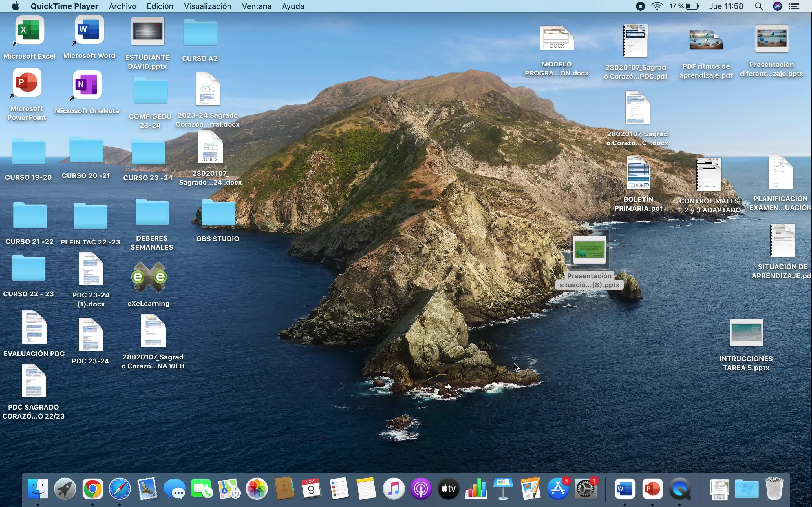Open the Visualización menu
Viewport: 812px width, 507px height.
click(207, 6)
